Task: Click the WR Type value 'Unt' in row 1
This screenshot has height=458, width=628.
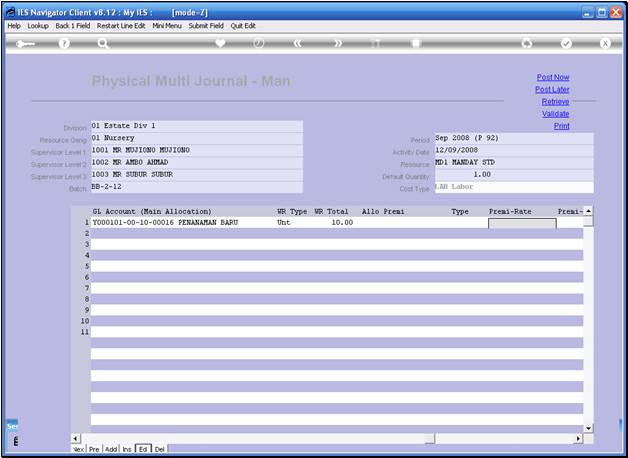Action: [x=283, y=223]
